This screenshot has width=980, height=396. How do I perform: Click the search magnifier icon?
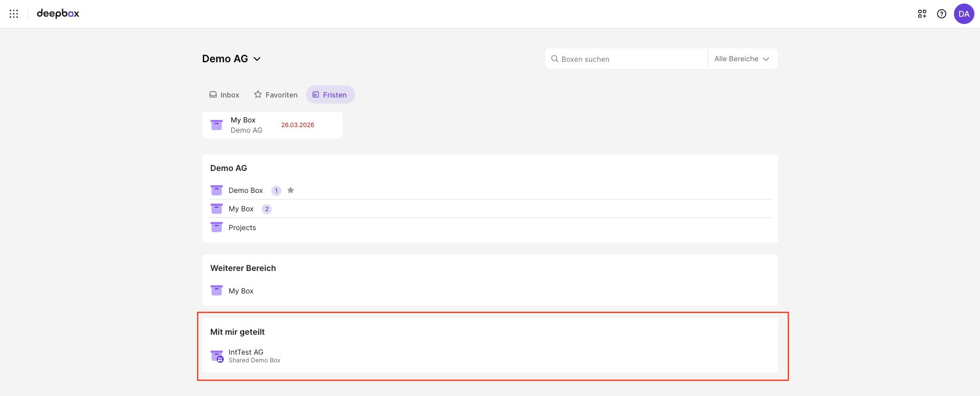click(554, 59)
